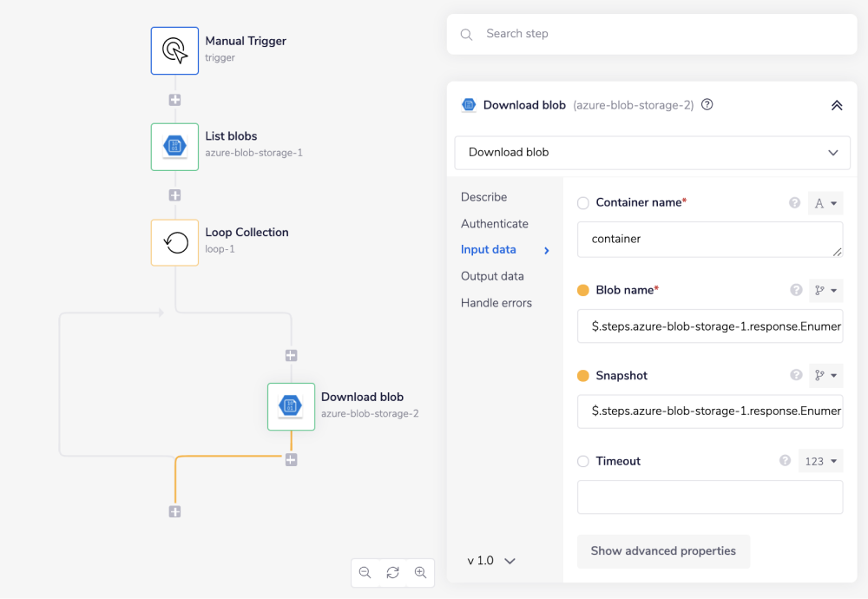Add step below Manual Trigger
Screen dimensions: 868x599
coord(174,100)
